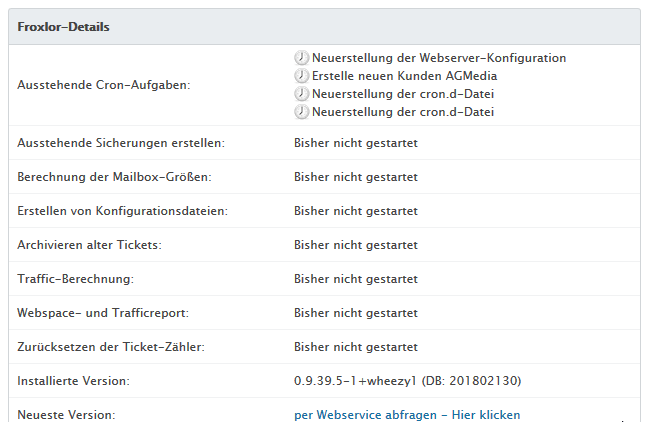This screenshot has height=422, width=667.
Task: Click status value of Traffic-Berechnung row
Action: (356, 279)
